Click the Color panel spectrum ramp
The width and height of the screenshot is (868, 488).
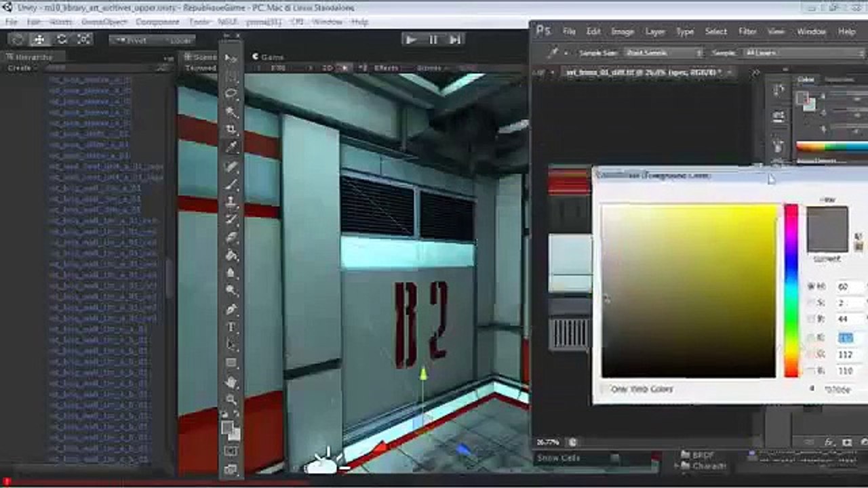[832, 146]
